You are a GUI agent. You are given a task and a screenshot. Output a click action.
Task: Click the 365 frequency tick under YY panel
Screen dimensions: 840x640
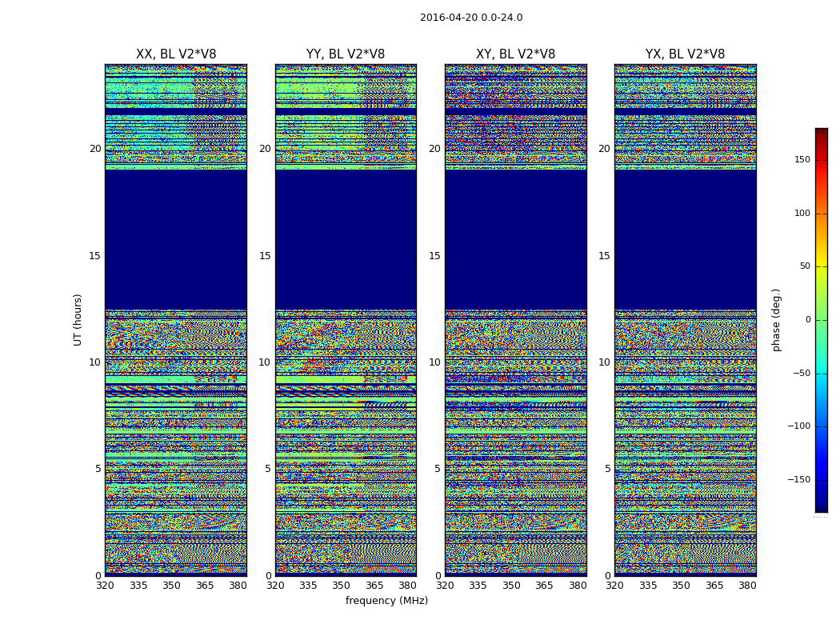[374, 586]
